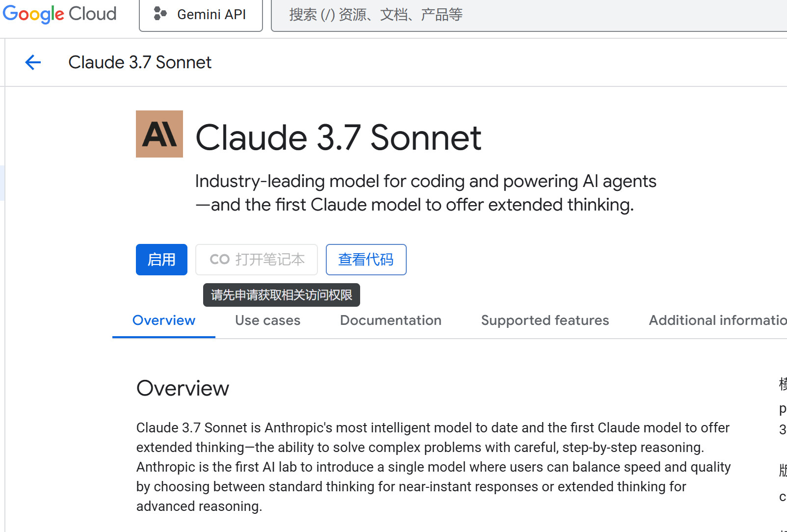Click the overview paragraph about Anthropic's model
Screen dimensions: 787x532
point(433,467)
